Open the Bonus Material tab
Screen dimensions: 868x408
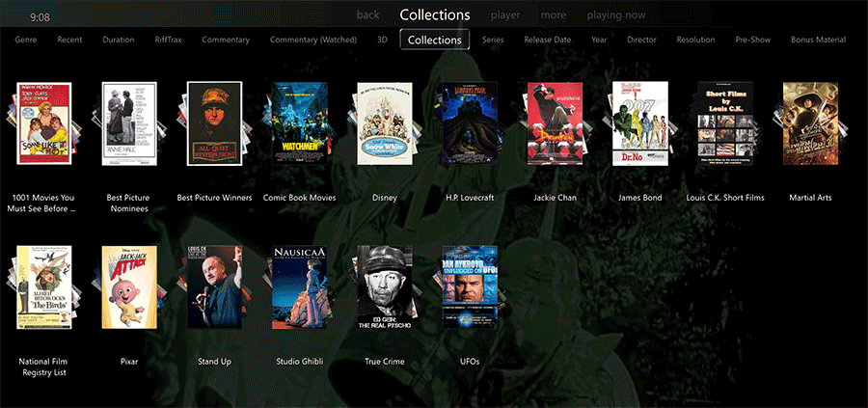click(818, 40)
